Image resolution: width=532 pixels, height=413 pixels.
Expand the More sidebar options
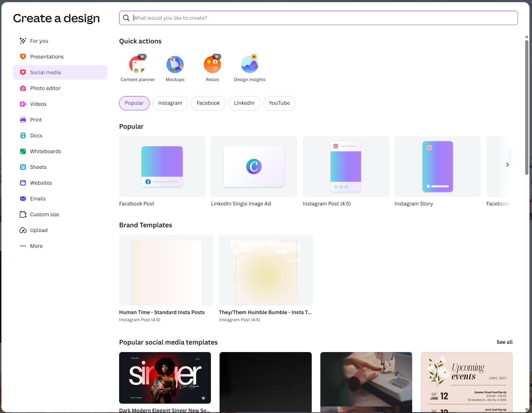36,246
